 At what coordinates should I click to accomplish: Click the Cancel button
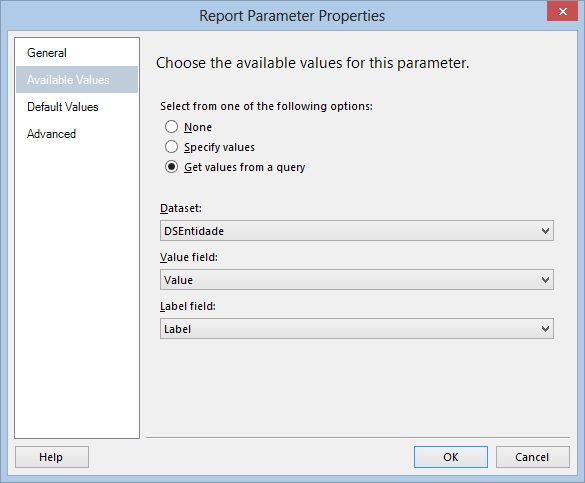tap(533, 457)
